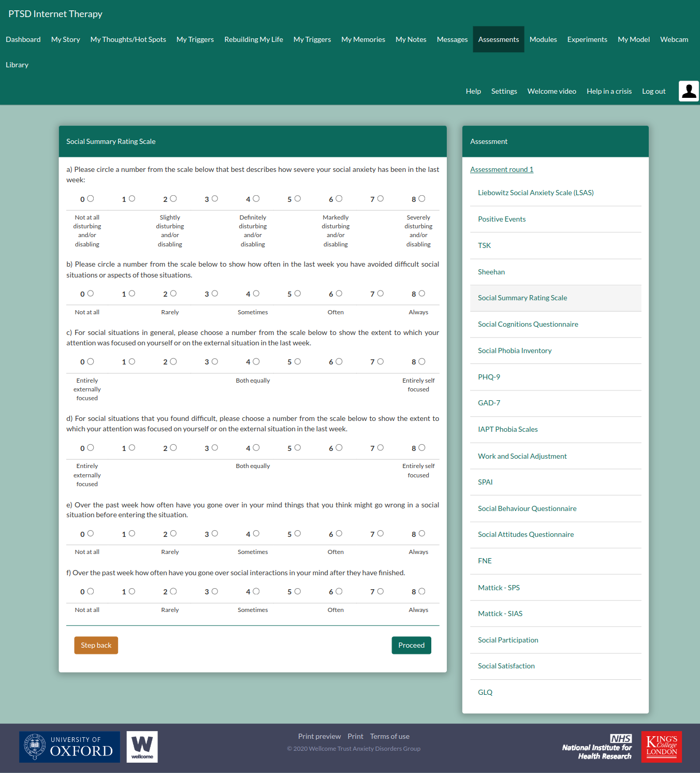This screenshot has height=773, width=700.
Task: Select rating 4 for question a severity
Action: coord(256,199)
